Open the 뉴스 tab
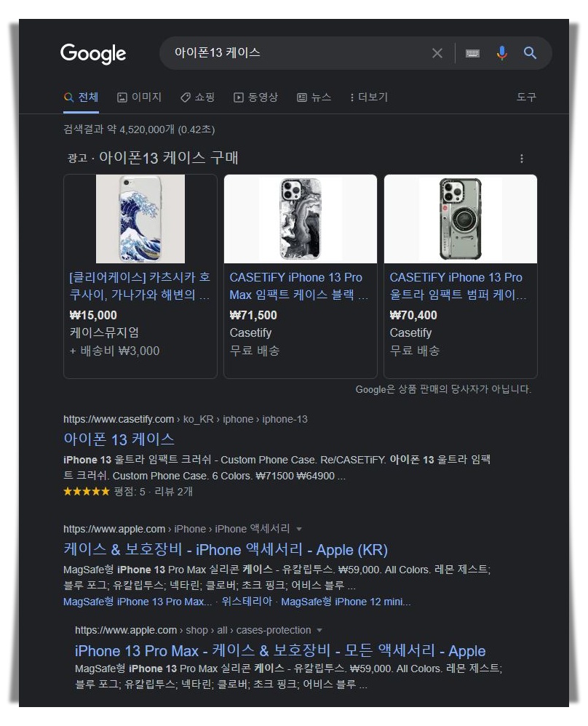Viewport: 588px width, 726px height. pyautogui.click(x=314, y=97)
